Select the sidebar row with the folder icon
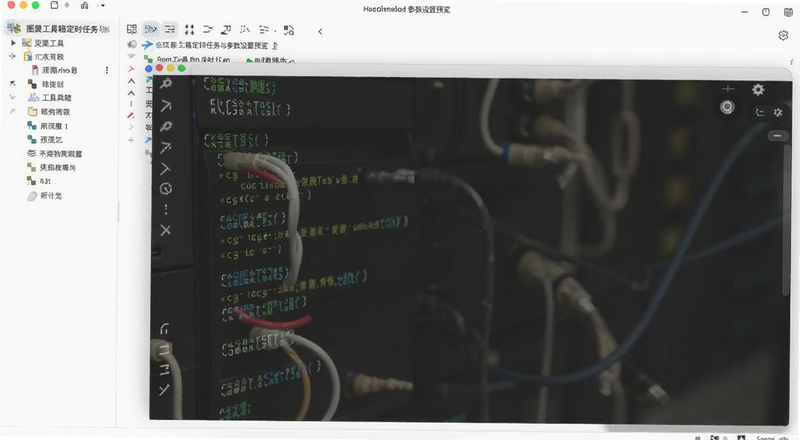This screenshot has height=440, width=800. pyautogui.click(x=59, y=111)
